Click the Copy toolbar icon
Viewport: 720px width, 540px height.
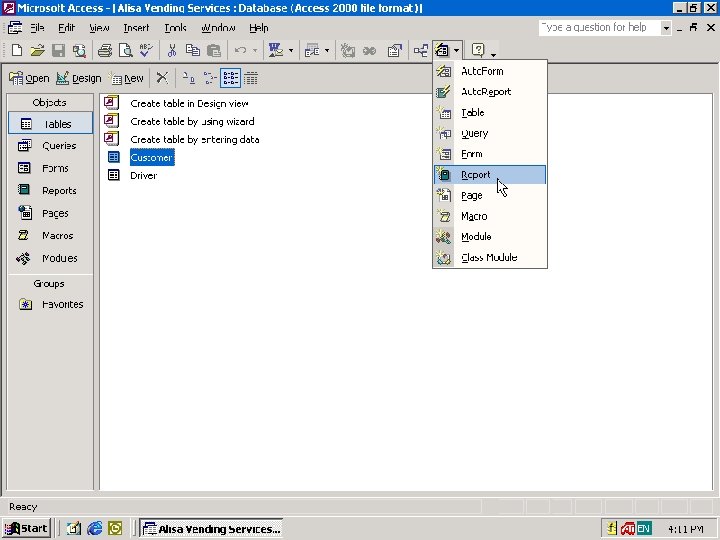193,50
